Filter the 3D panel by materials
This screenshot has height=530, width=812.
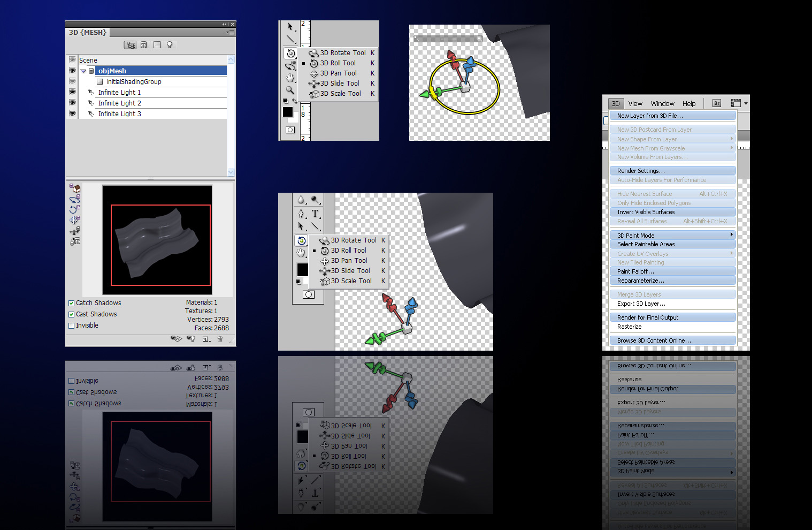pos(157,45)
